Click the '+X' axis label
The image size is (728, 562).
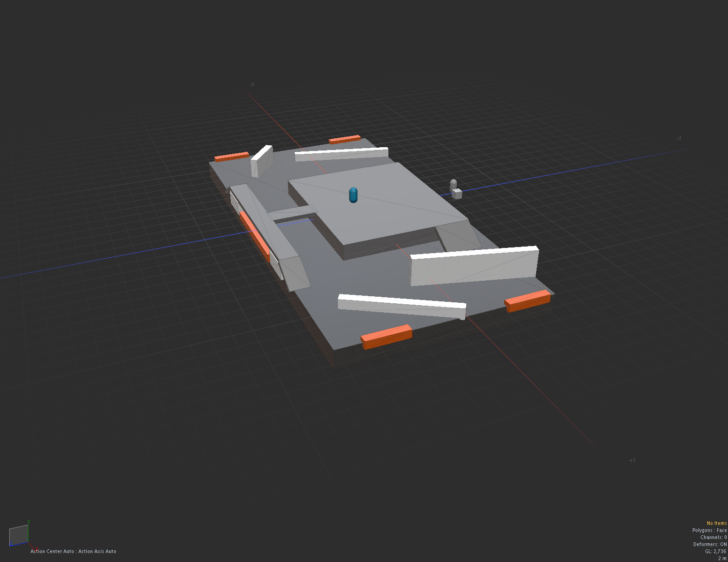632,460
